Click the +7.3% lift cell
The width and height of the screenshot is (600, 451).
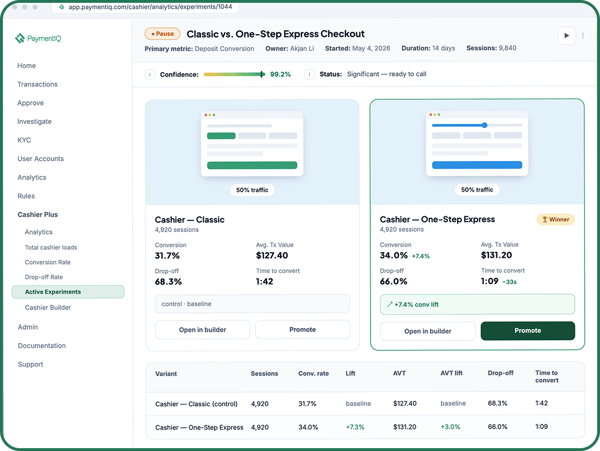pyautogui.click(x=355, y=427)
